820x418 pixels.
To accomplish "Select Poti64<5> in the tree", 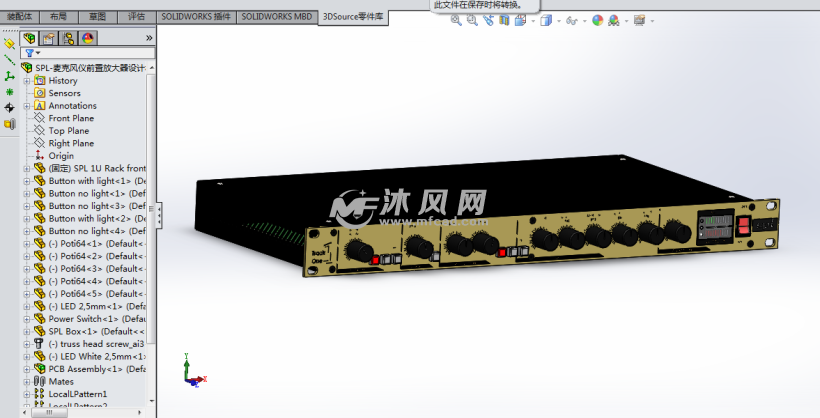I will point(89,294).
